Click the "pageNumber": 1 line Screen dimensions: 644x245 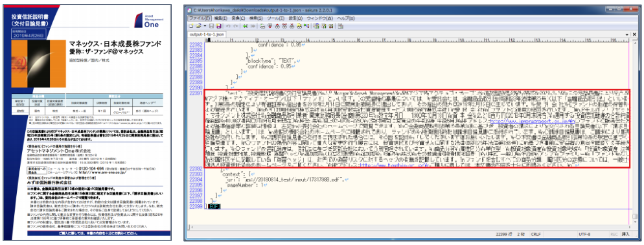pyautogui.click(x=246, y=185)
